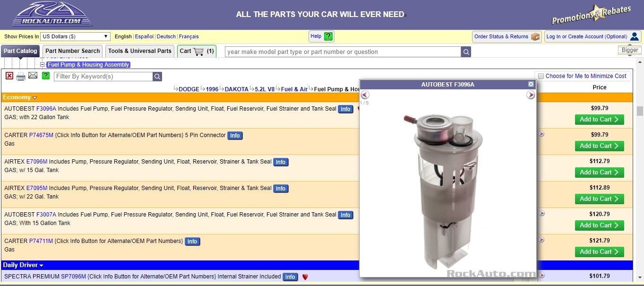Click the Info button for AUTOBEST F3096A
The image size is (644, 286).
tap(345, 109)
